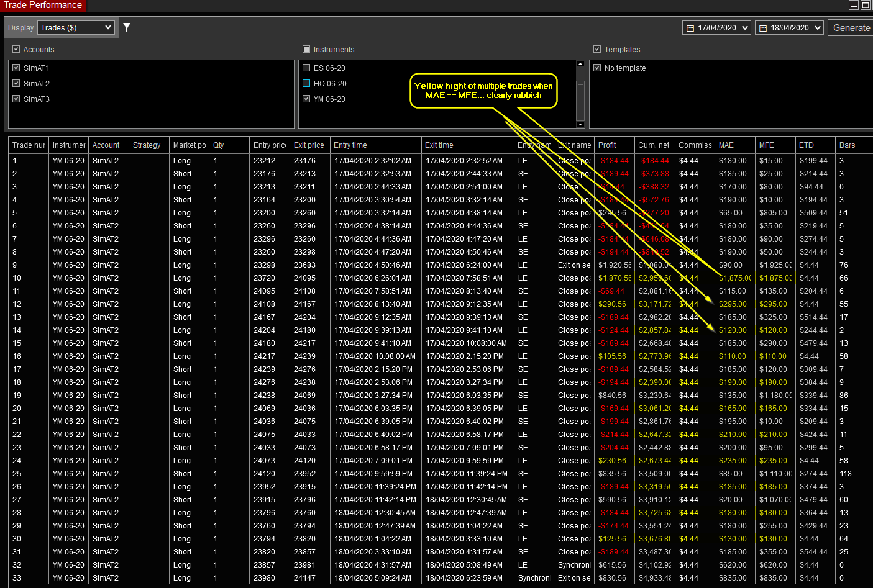Sort by the Qty column header
Image resolution: width=873 pixels, height=588 pixels.
coord(229,145)
